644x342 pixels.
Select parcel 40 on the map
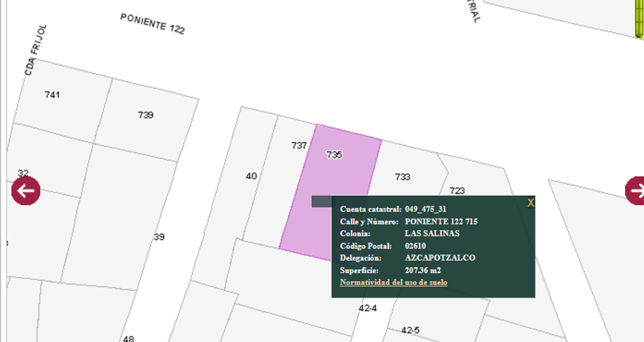click(x=251, y=176)
